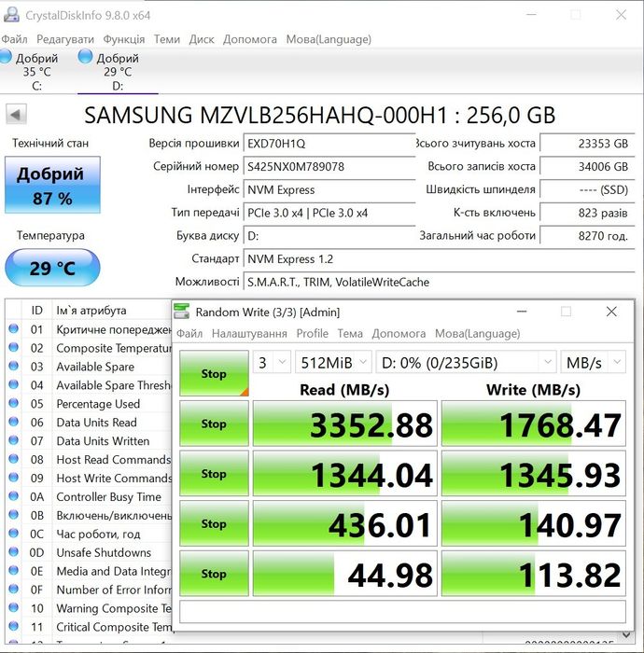Open Допомога menu in CrystalDiskInfo
644x653 pixels.
(x=250, y=39)
